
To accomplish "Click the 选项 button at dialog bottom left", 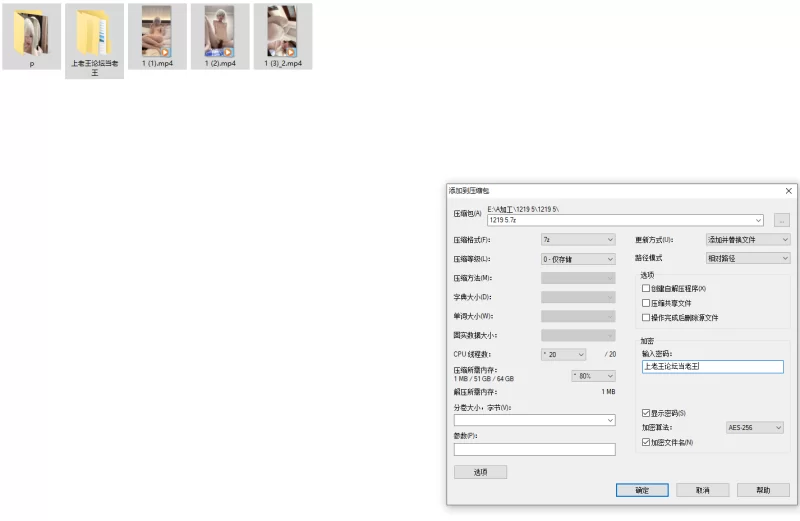I will pyautogui.click(x=480, y=472).
